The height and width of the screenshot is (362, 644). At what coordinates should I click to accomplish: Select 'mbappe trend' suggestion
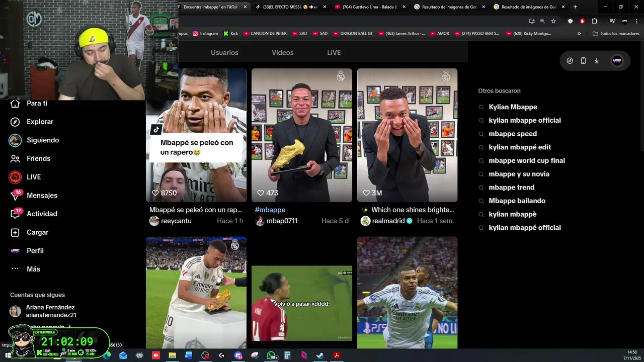pyautogui.click(x=511, y=188)
